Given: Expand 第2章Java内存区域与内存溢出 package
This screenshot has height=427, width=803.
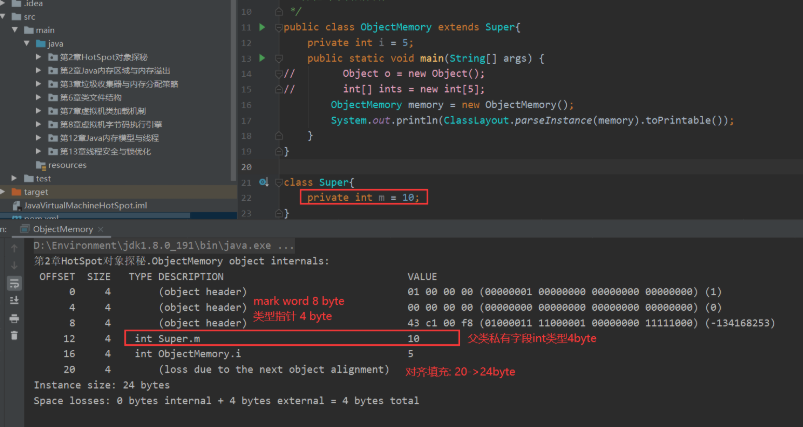Looking at the screenshot, I should coord(38,71).
